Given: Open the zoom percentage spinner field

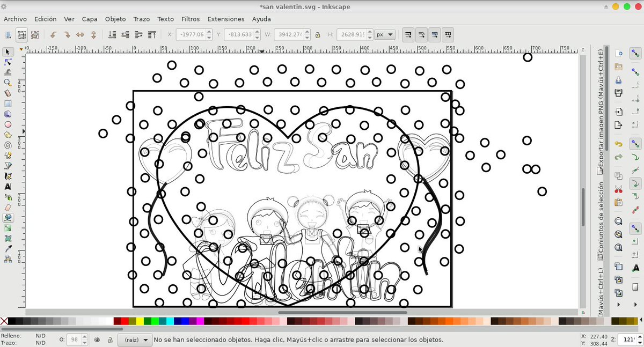Looking at the screenshot, I should 629,339.
